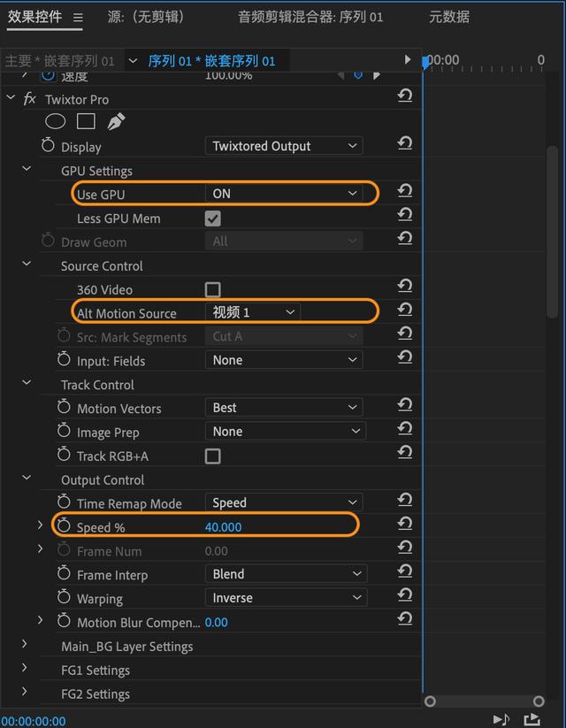Open the Motion Vectors dropdown set to Best
Image resolution: width=566 pixels, height=728 pixels.
284,408
